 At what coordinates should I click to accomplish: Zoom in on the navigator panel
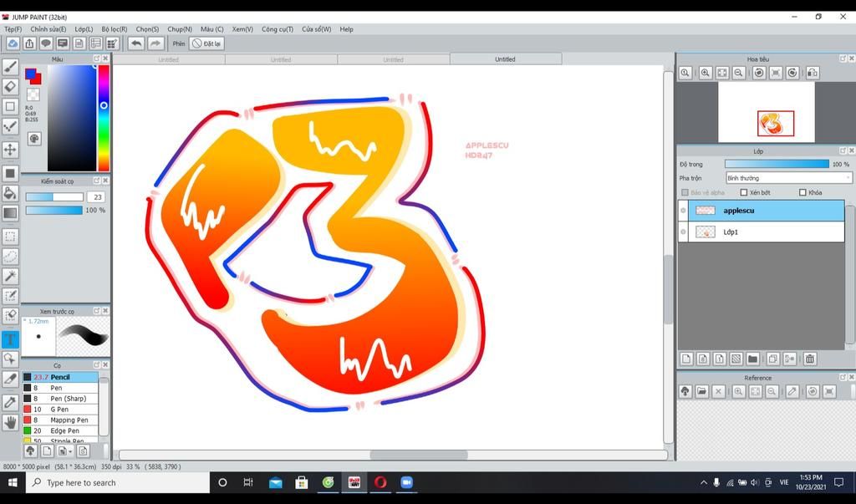pos(706,73)
